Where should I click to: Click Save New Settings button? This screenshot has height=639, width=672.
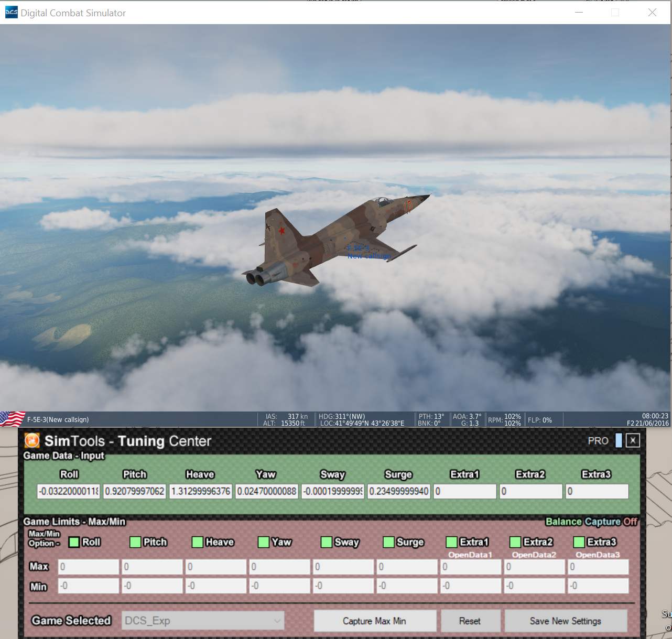point(566,621)
